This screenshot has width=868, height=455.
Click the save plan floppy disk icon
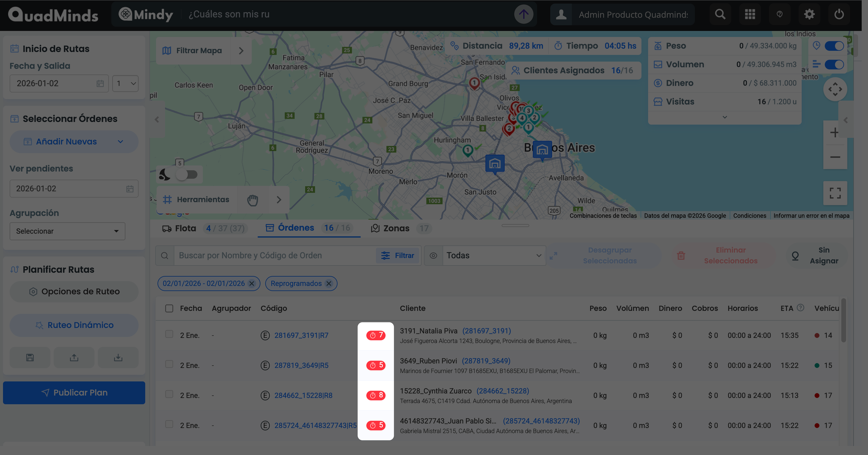[30, 358]
